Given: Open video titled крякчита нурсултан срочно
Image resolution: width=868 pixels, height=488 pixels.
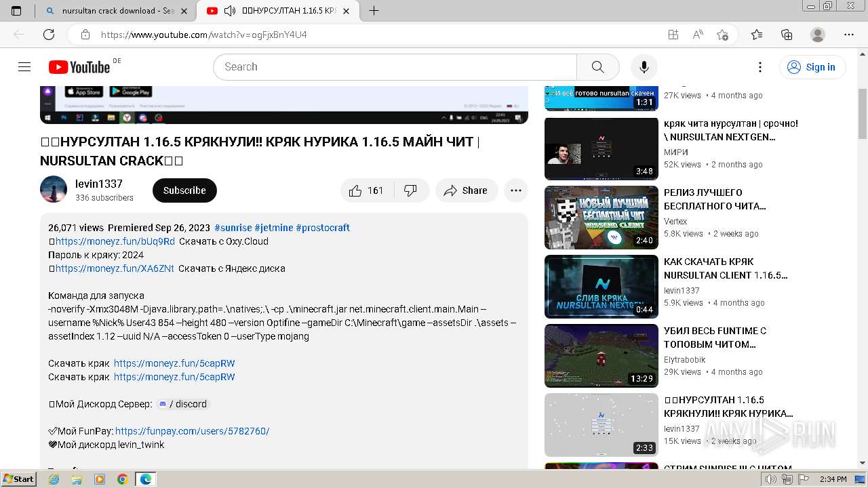Looking at the screenshot, I should pyautogui.click(x=731, y=130).
